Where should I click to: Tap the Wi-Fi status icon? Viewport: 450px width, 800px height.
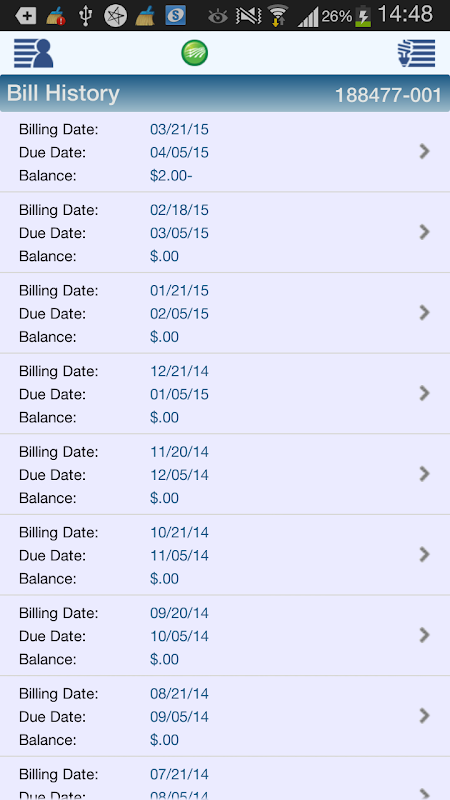click(278, 16)
